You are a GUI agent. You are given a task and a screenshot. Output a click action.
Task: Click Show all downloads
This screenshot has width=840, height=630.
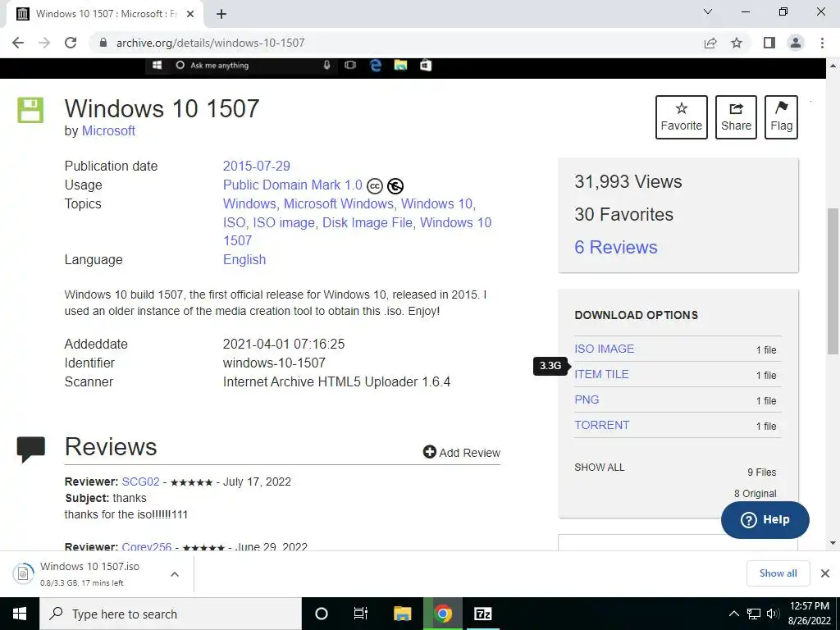coord(778,573)
